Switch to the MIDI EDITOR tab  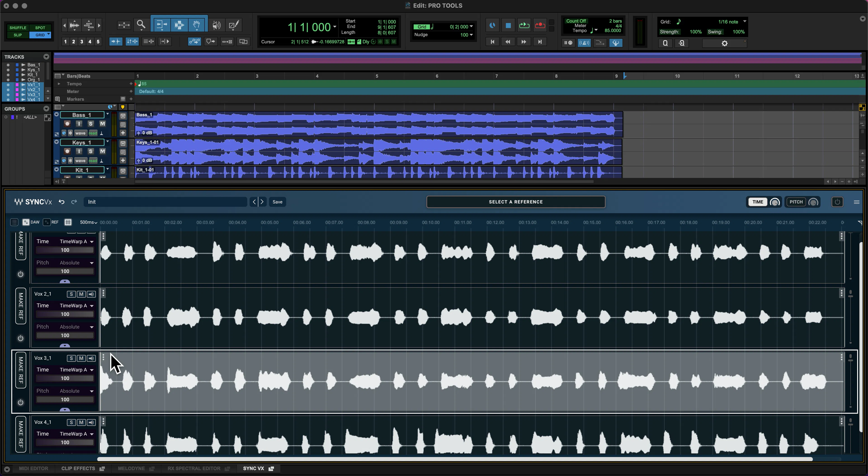[x=33, y=469]
